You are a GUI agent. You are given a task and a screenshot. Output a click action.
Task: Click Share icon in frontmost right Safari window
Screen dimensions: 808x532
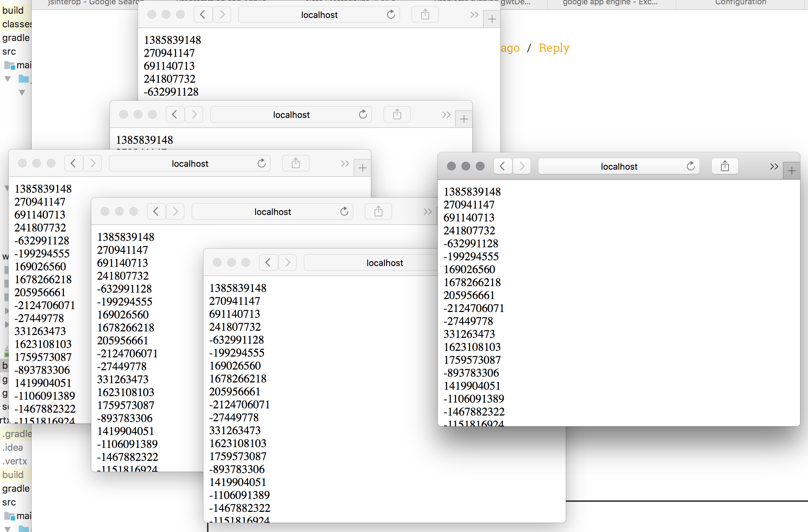click(x=725, y=166)
